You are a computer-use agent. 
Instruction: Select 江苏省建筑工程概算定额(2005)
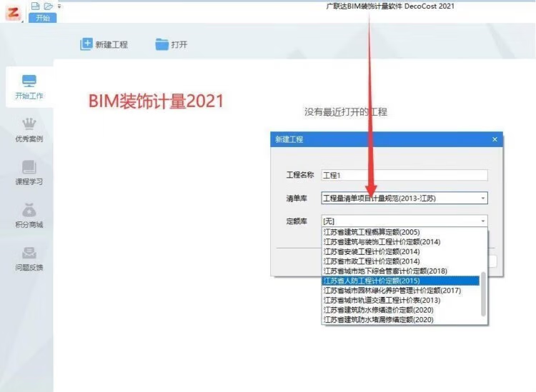(x=401, y=232)
